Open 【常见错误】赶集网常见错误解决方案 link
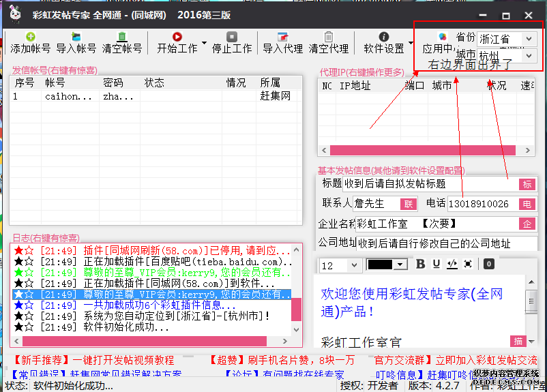 pos(96,374)
